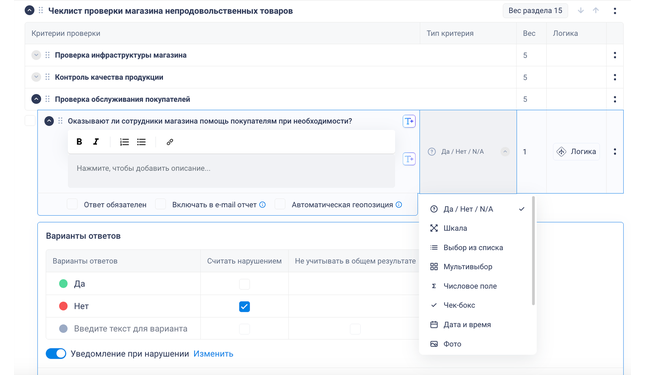The image size is (646, 375).
Task: Click drag handle of the question row
Action: click(60, 121)
